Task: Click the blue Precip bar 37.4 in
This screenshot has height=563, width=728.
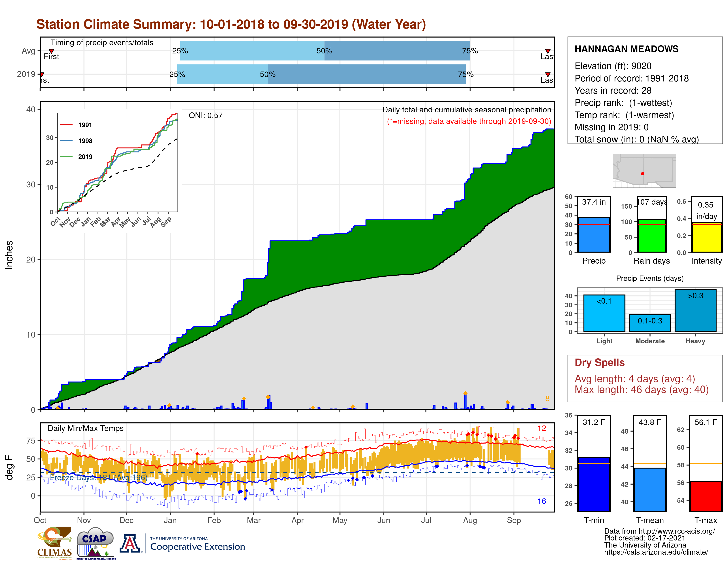Action: pyautogui.click(x=594, y=235)
